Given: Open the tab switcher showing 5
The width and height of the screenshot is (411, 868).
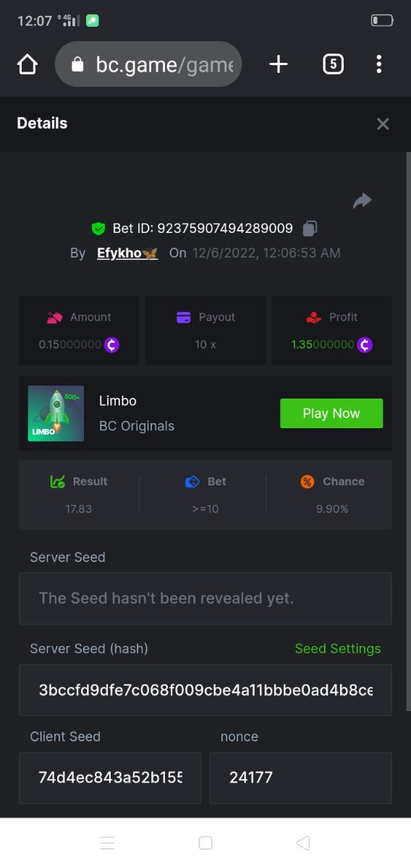Looking at the screenshot, I should [332, 65].
